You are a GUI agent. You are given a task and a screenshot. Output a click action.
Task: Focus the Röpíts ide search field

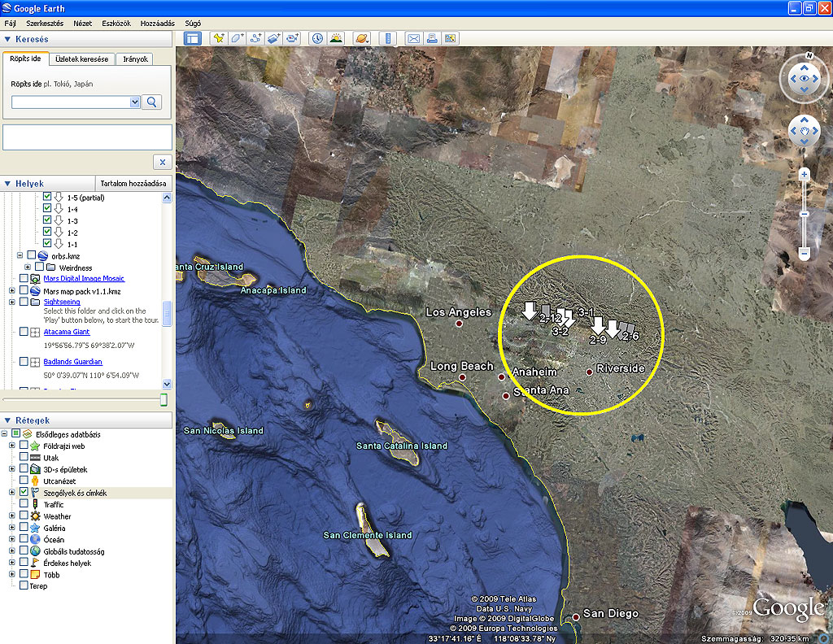tap(71, 102)
